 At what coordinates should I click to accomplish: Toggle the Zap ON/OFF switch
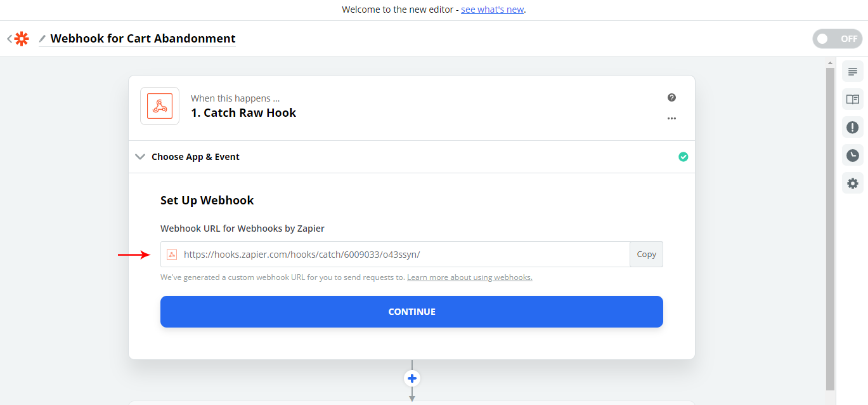click(x=837, y=39)
